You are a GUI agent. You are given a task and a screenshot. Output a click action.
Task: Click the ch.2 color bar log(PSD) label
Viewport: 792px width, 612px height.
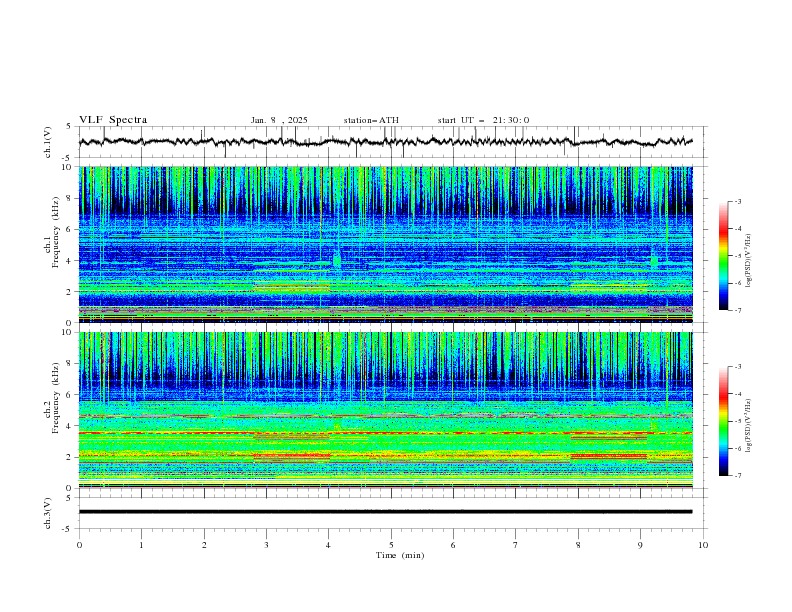[x=749, y=425]
